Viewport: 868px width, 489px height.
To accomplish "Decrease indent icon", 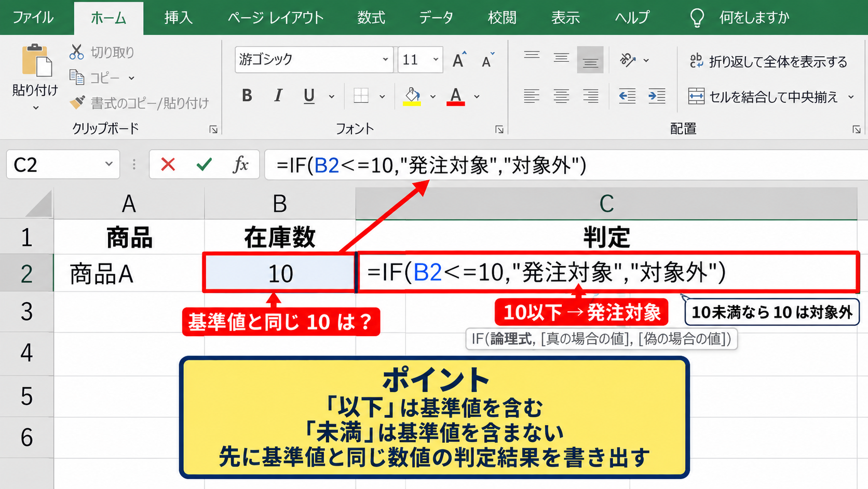I will pos(627,96).
